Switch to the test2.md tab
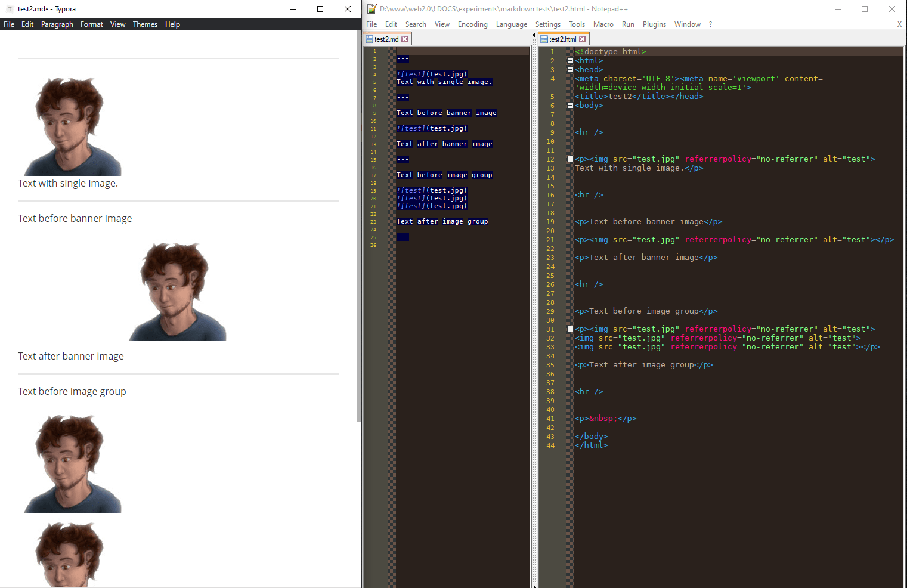907x588 pixels. [386, 39]
